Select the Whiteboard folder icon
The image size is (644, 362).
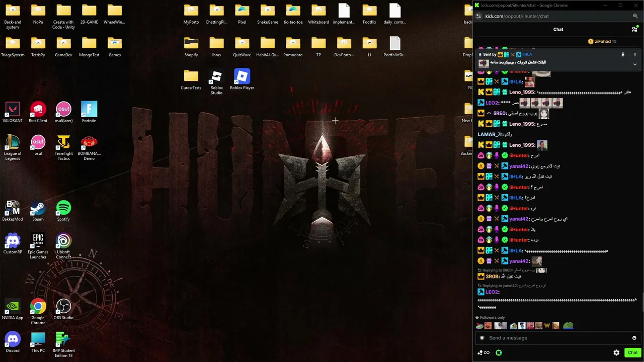click(318, 14)
